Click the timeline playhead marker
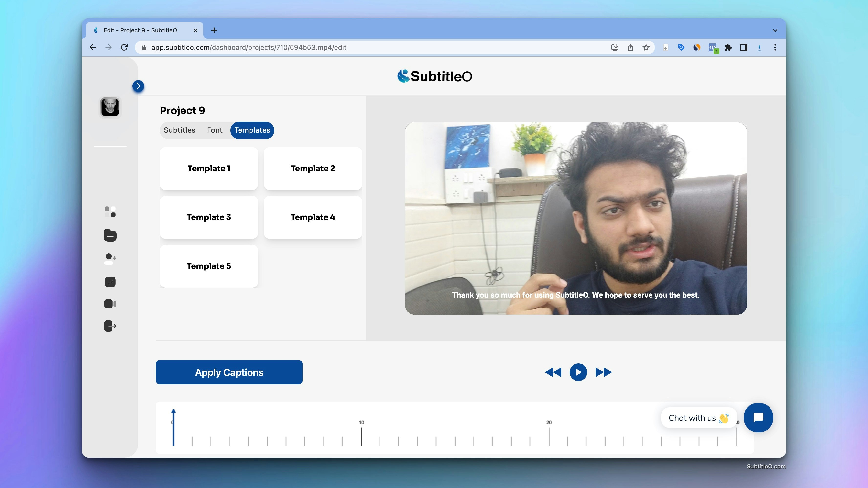This screenshot has width=868, height=488. [x=174, y=428]
